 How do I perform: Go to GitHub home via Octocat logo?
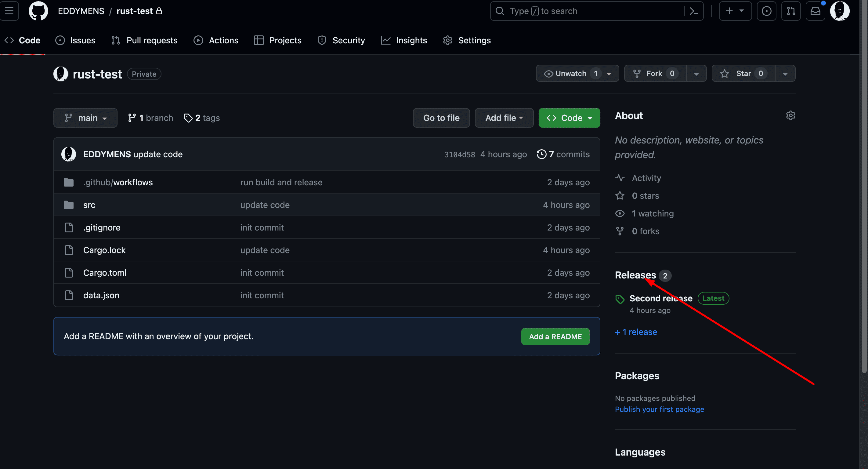pos(38,11)
